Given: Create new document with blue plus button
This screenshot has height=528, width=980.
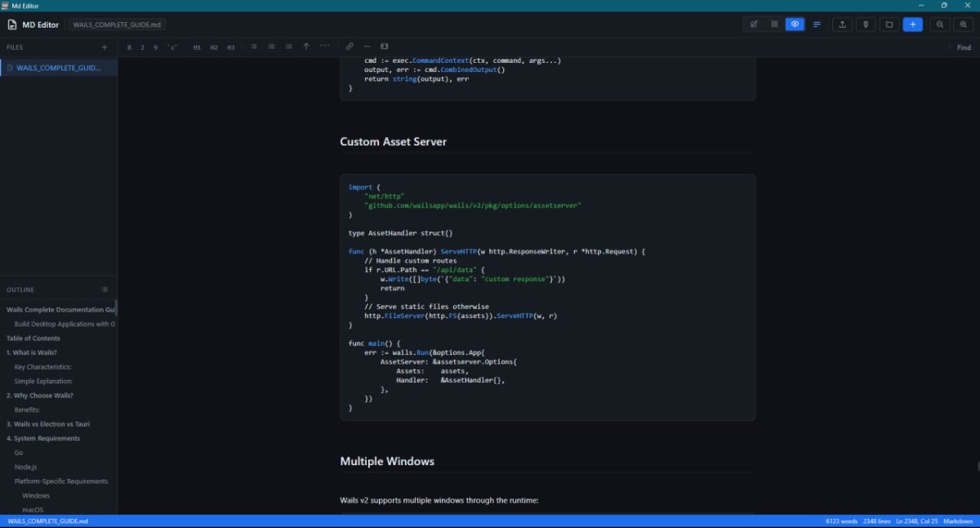Looking at the screenshot, I should point(913,25).
